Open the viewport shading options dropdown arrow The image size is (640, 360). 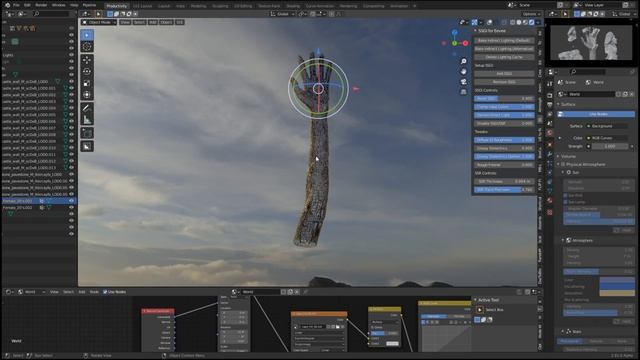538,22
